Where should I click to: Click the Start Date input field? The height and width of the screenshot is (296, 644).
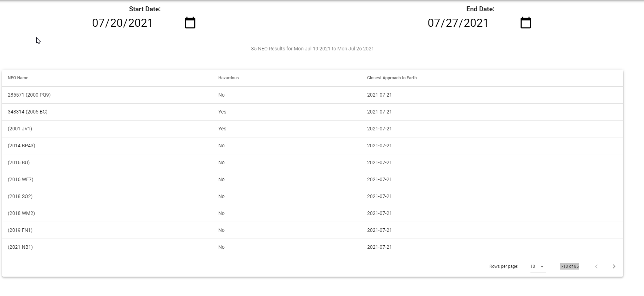click(x=122, y=23)
